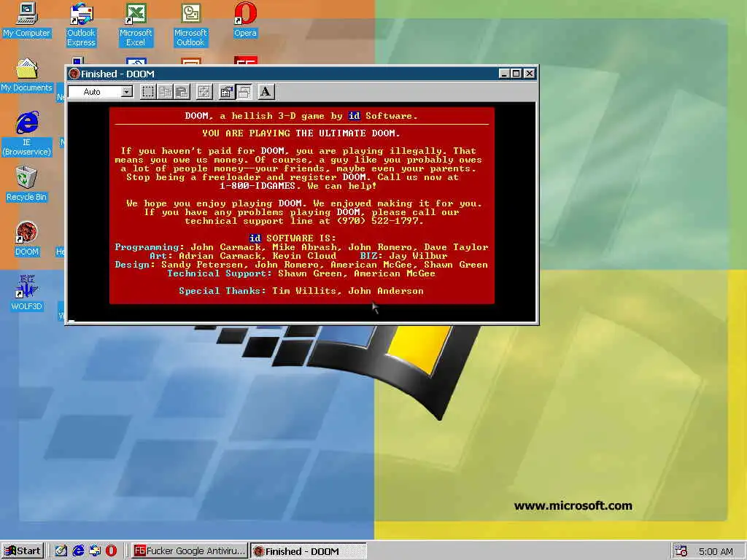This screenshot has height=560, width=747.
Task: Maximize the Finished - DOOM window
Action: point(516,74)
